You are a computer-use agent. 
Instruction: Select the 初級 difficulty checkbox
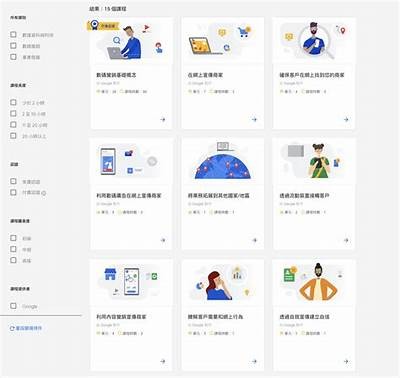[x=13, y=238]
